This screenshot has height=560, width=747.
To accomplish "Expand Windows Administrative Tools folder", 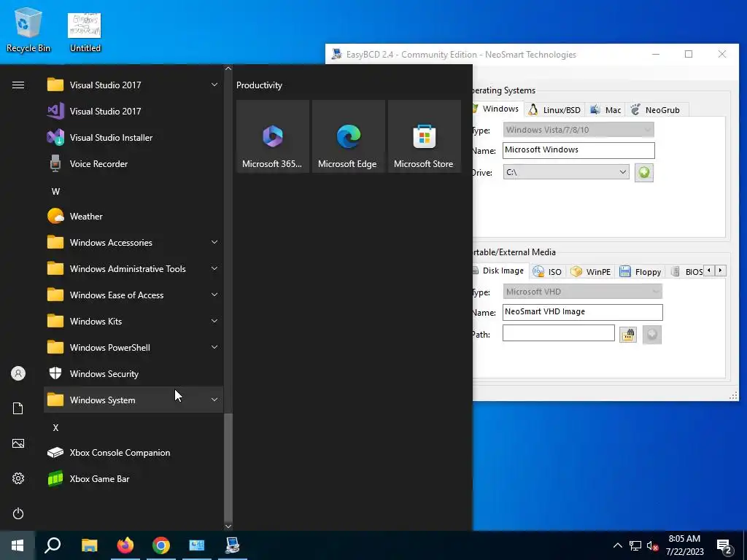I will click(133, 268).
